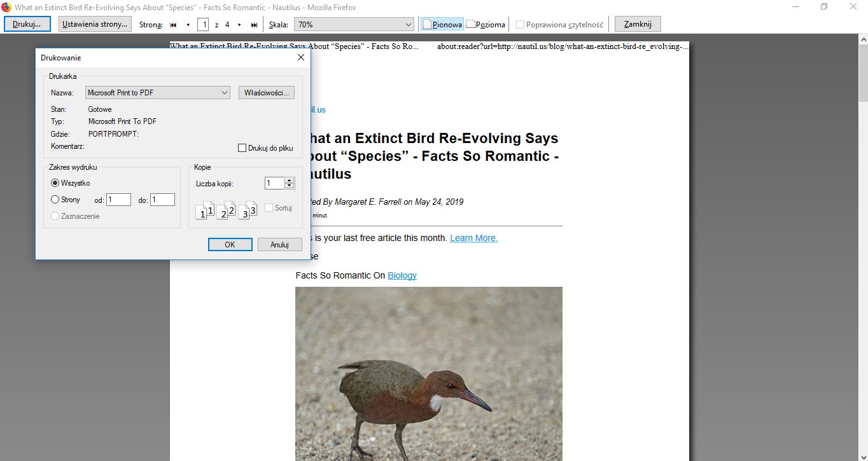
Task: Select Pionowa portrait orientation
Action: point(442,25)
